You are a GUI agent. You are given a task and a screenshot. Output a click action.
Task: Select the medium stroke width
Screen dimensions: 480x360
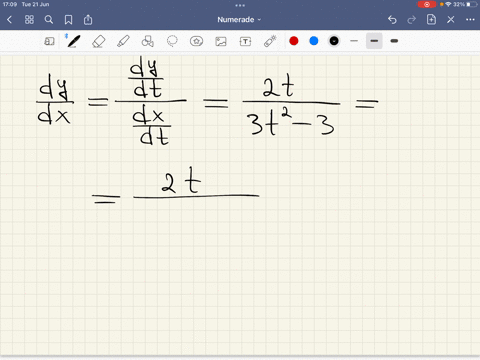coord(374,41)
